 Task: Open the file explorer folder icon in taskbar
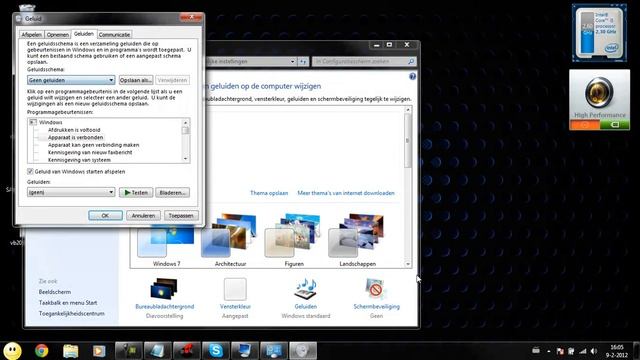point(70,351)
